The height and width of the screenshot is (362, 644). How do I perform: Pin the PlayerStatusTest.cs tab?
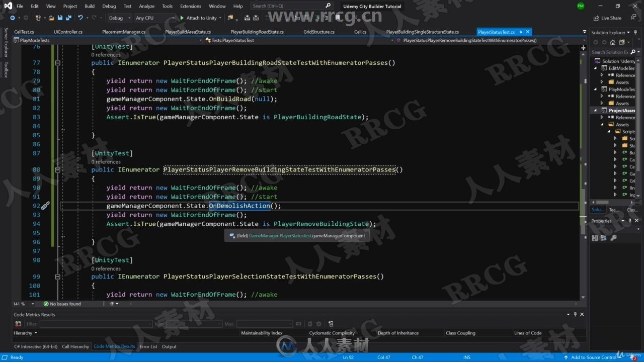coord(521,32)
